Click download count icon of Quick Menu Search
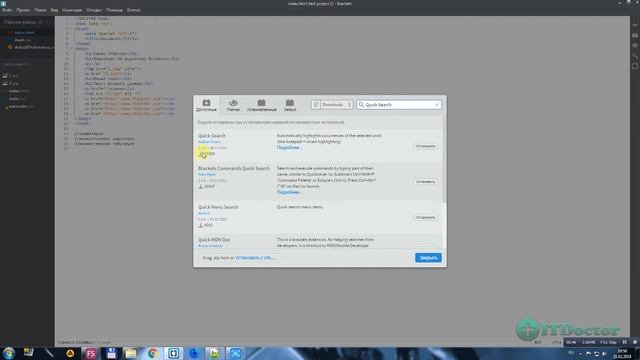640x360 pixels. tap(200, 225)
